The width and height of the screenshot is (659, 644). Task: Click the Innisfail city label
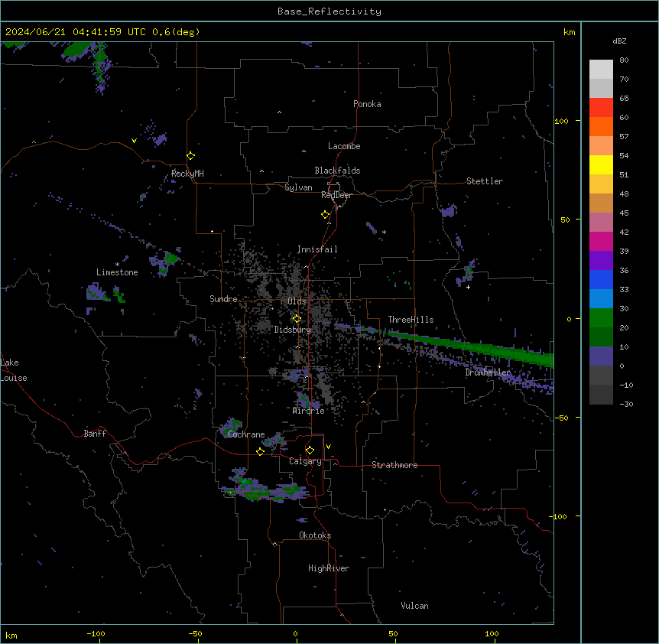(x=317, y=249)
